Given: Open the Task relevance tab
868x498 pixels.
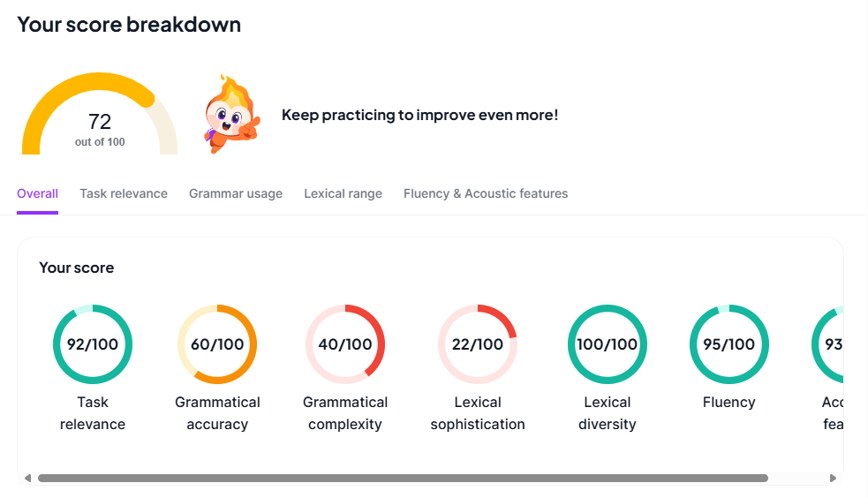Looking at the screenshot, I should (x=124, y=193).
